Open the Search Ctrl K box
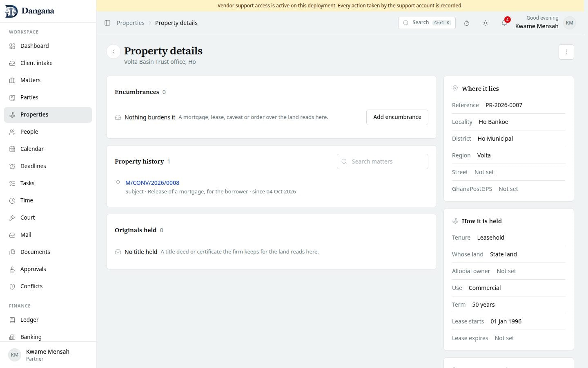This screenshot has width=588, height=368. (x=427, y=23)
